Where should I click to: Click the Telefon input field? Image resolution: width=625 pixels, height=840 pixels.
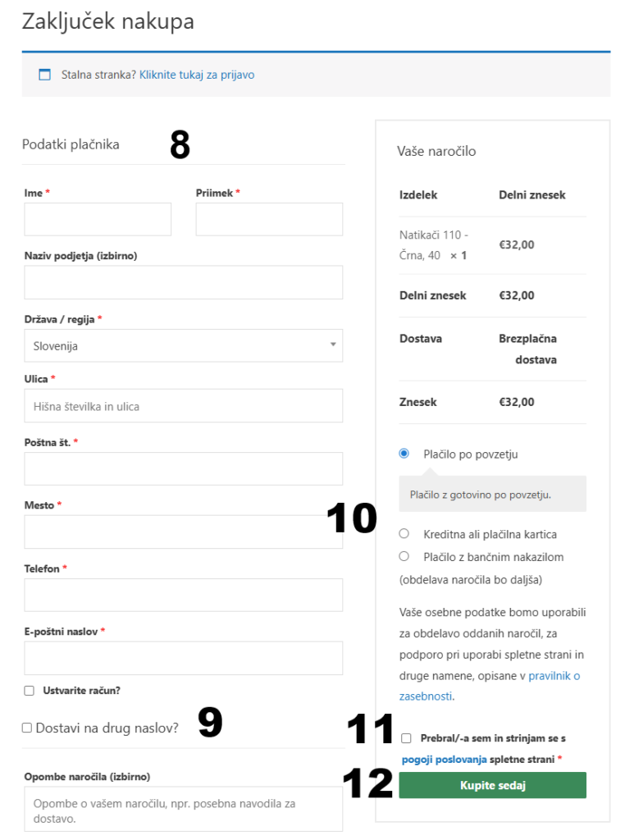click(184, 595)
